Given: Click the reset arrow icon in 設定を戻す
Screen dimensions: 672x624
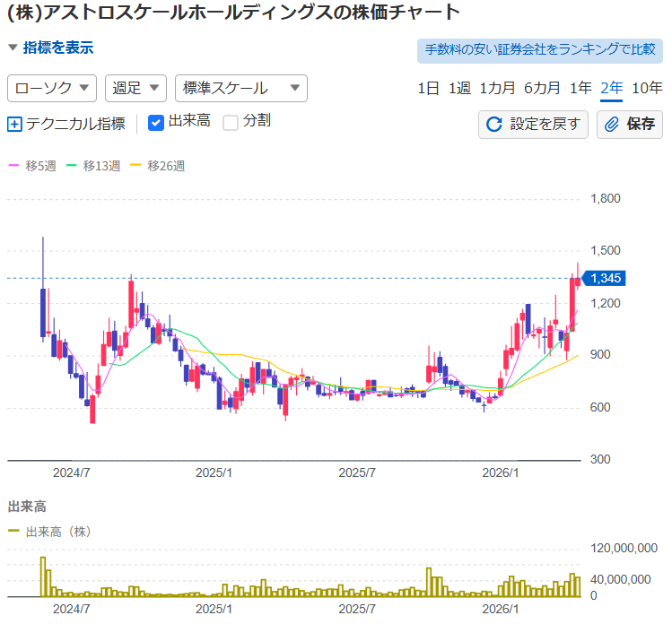Looking at the screenshot, I should 493,125.
